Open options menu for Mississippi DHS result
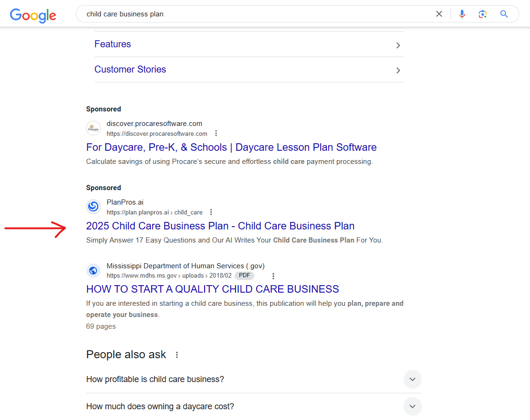The image size is (530, 420). tap(273, 276)
